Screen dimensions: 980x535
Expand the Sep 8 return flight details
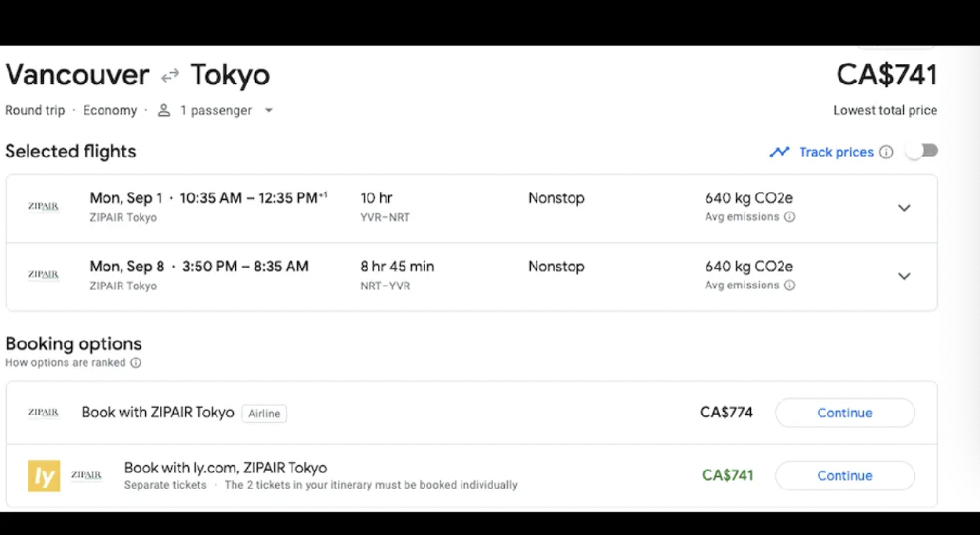click(904, 277)
